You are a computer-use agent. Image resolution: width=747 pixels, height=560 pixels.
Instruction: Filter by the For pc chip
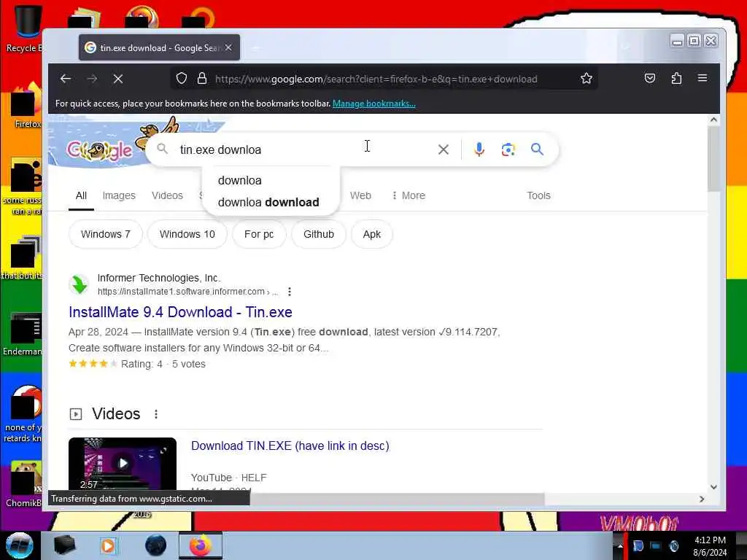point(259,234)
